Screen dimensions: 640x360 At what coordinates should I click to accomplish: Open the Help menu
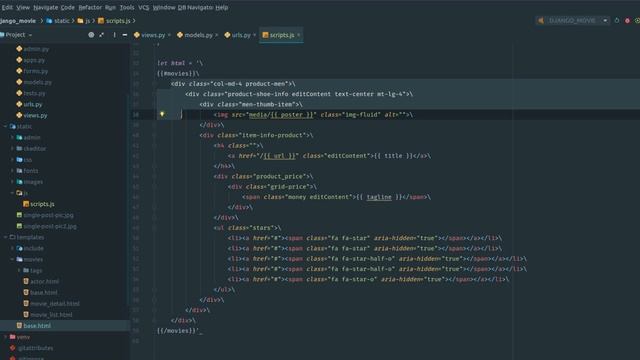click(x=222, y=7)
